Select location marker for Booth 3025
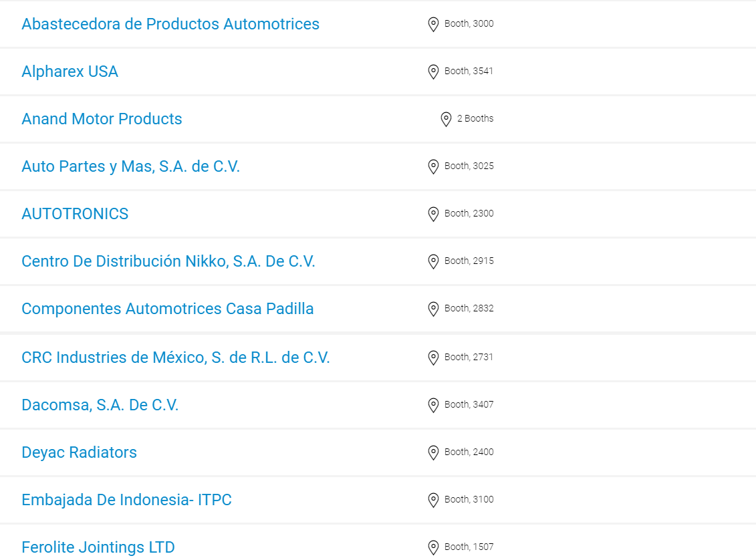 click(433, 166)
